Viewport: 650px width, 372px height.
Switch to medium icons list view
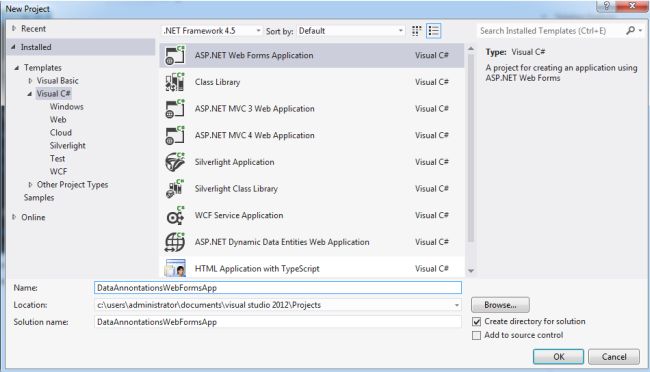point(434,31)
